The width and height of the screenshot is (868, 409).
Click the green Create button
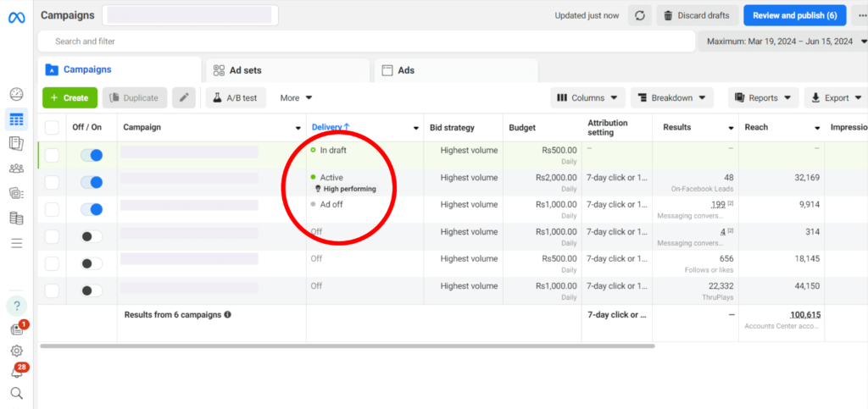point(70,98)
